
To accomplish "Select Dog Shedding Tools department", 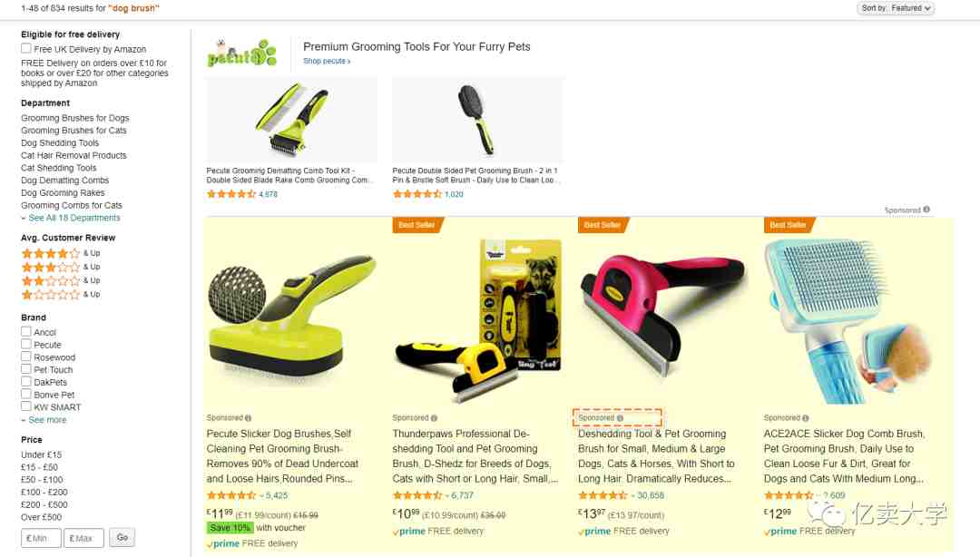I will click(60, 143).
